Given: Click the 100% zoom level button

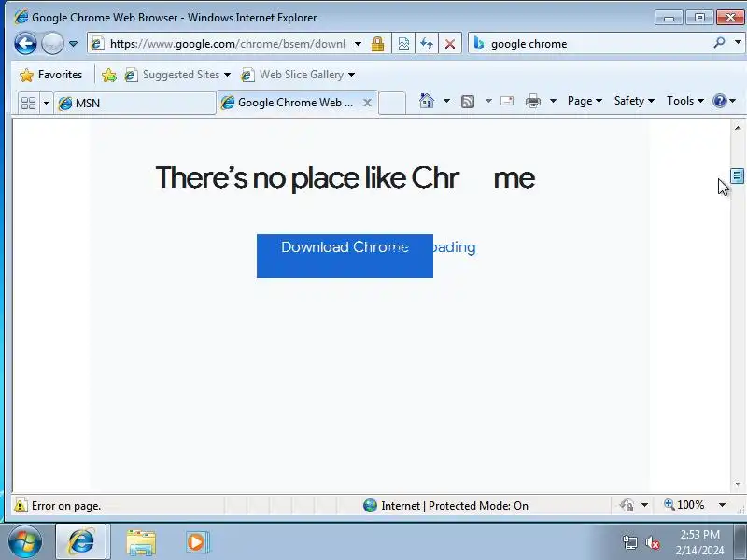Looking at the screenshot, I should [x=684, y=505].
